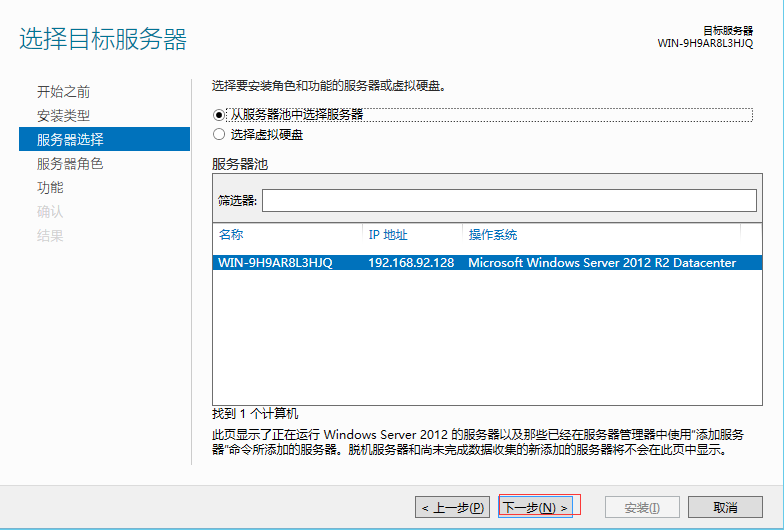
Task: Click the 筛选器 filter text box
Action: 509,201
